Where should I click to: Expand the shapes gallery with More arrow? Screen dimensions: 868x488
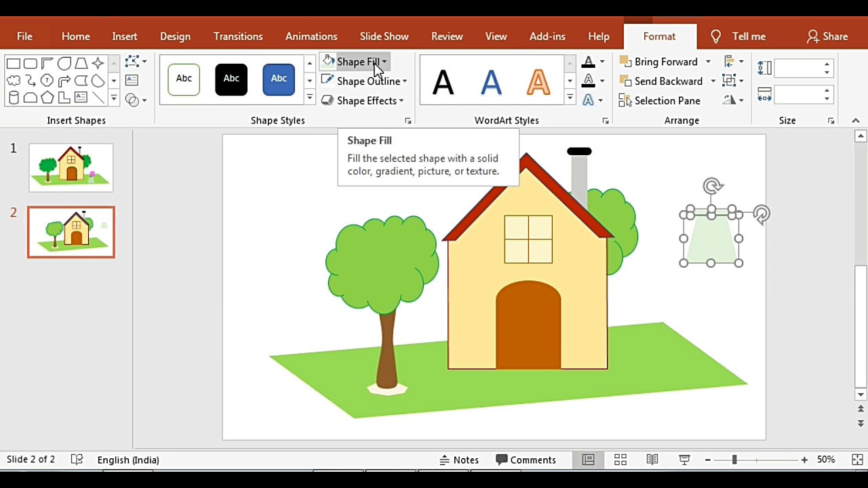114,98
